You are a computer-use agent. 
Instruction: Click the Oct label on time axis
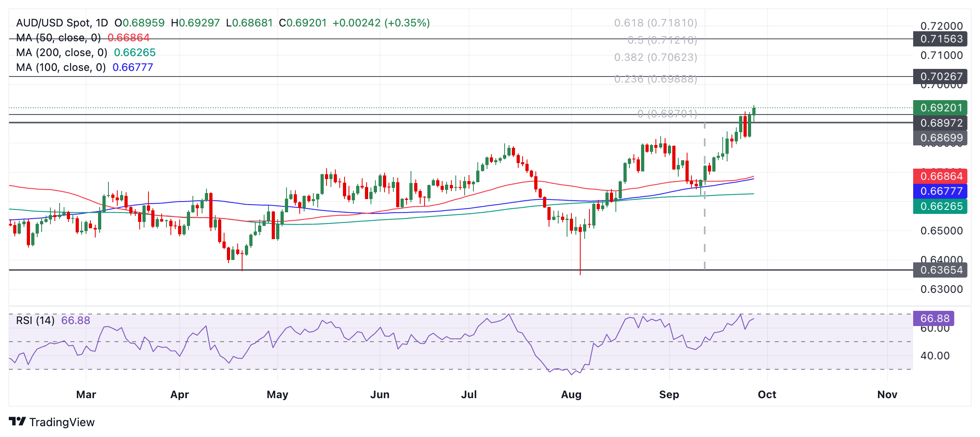coord(767,395)
